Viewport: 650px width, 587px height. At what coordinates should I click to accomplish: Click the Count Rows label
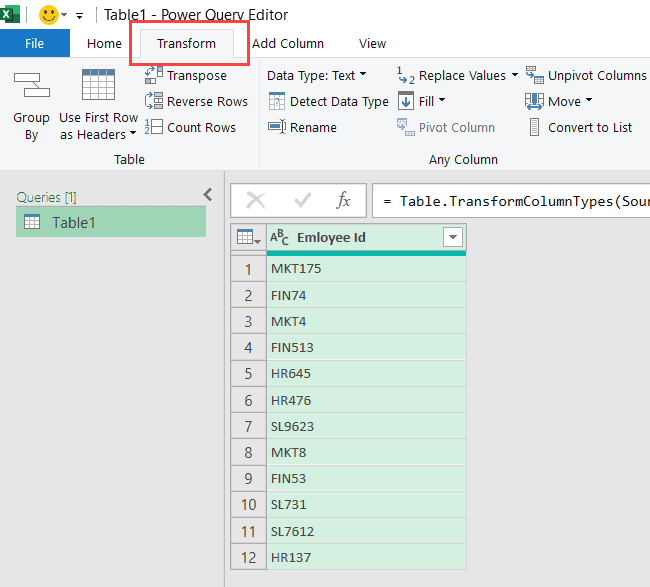coord(201,127)
